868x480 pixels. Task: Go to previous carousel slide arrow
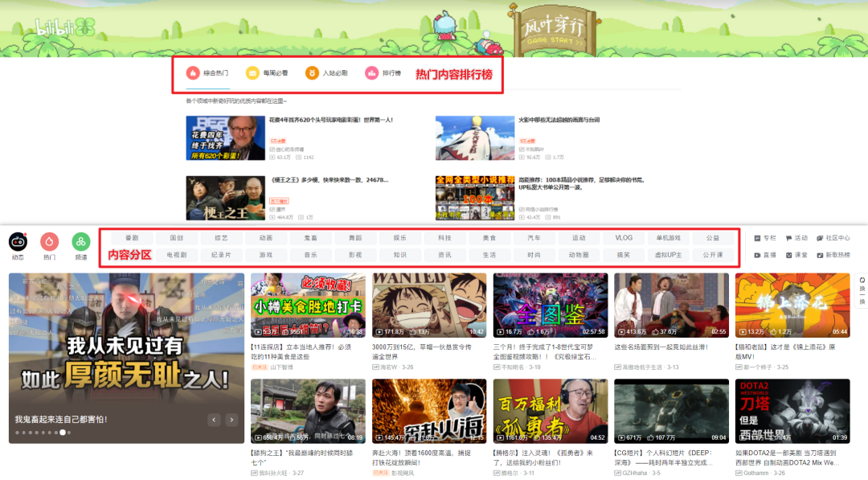click(214, 420)
